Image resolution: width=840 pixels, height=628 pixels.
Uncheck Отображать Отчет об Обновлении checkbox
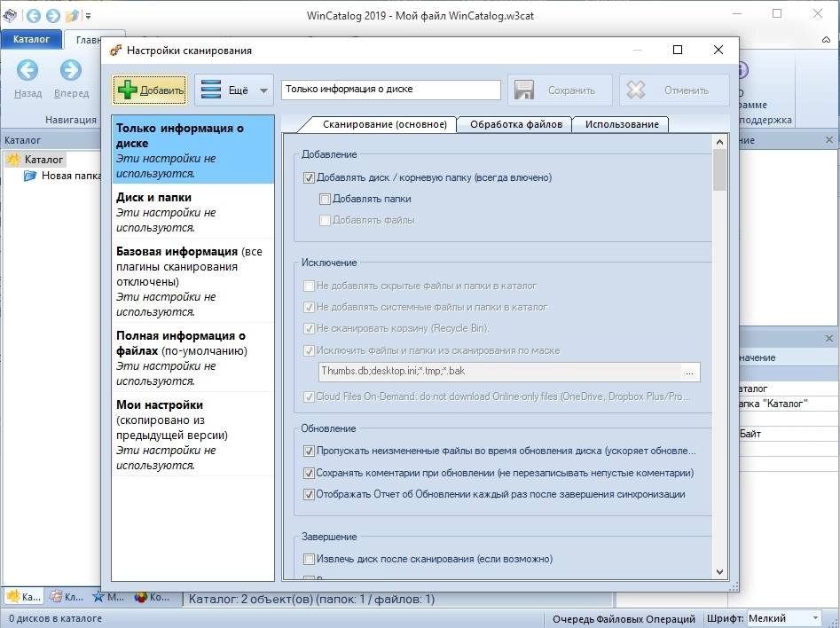pyautogui.click(x=309, y=495)
